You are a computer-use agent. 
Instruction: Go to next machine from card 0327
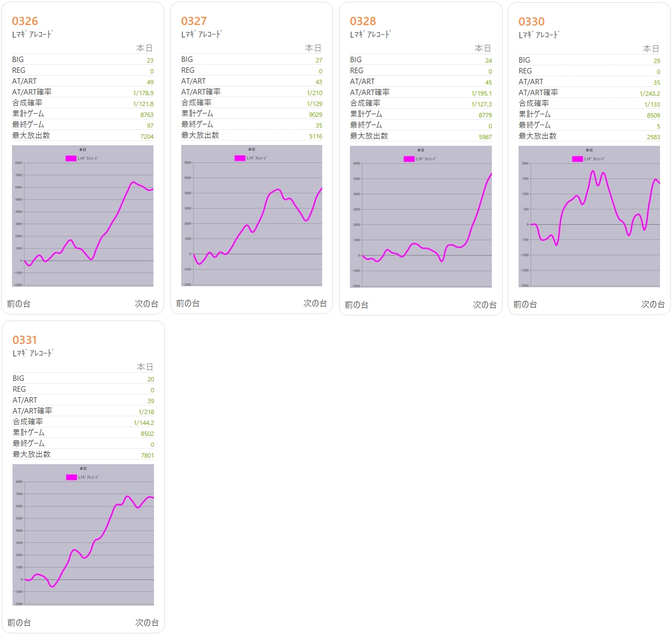click(x=315, y=303)
